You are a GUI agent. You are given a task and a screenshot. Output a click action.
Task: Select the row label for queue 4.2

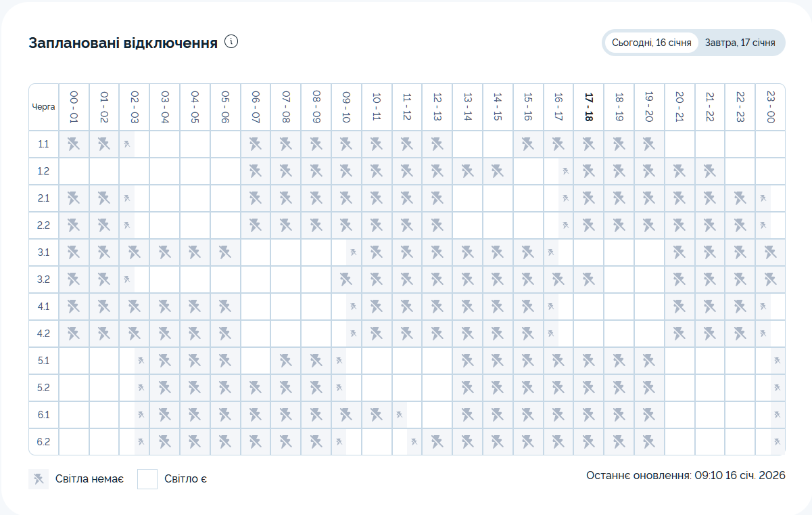[x=43, y=334]
